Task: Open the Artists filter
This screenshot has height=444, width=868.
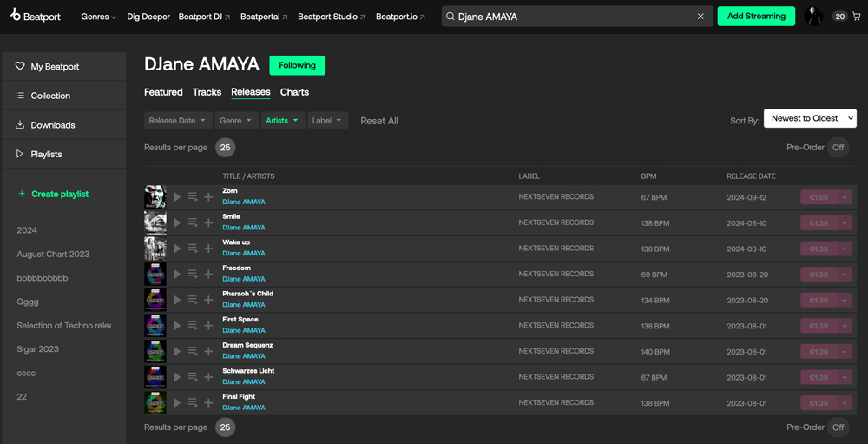Action: [x=283, y=120]
